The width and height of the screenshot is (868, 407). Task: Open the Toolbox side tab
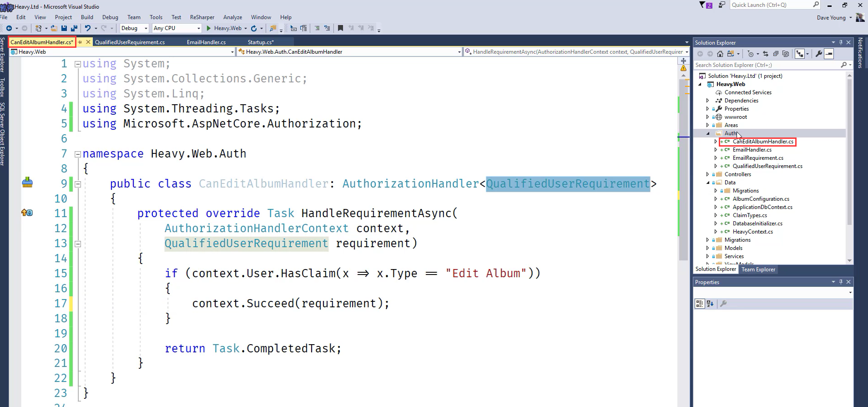[x=3, y=87]
